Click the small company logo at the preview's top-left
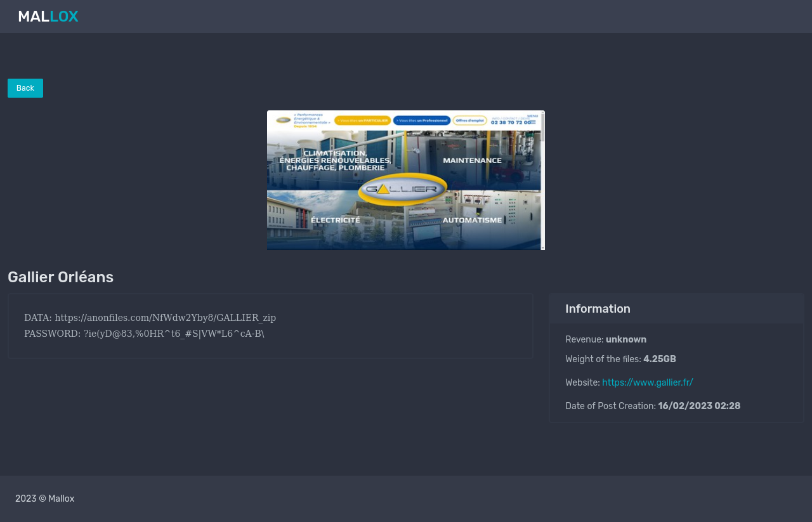The image size is (812, 522). coord(283,120)
